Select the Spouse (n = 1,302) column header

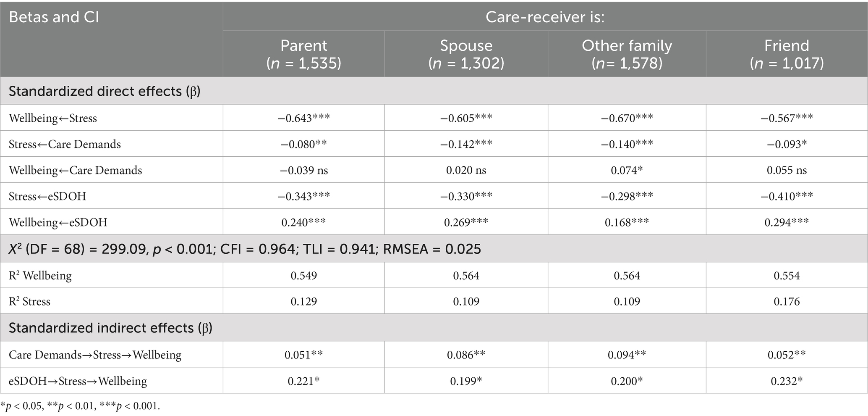click(466, 54)
